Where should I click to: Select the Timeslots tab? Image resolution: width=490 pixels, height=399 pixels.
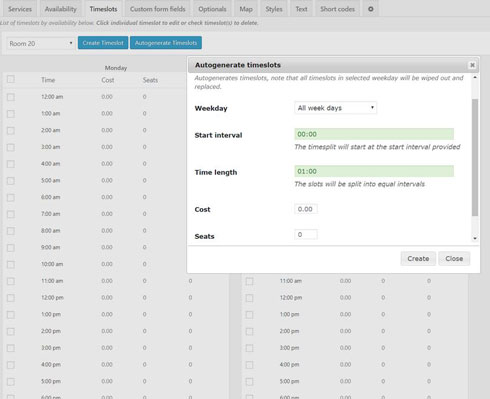[x=103, y=9]
